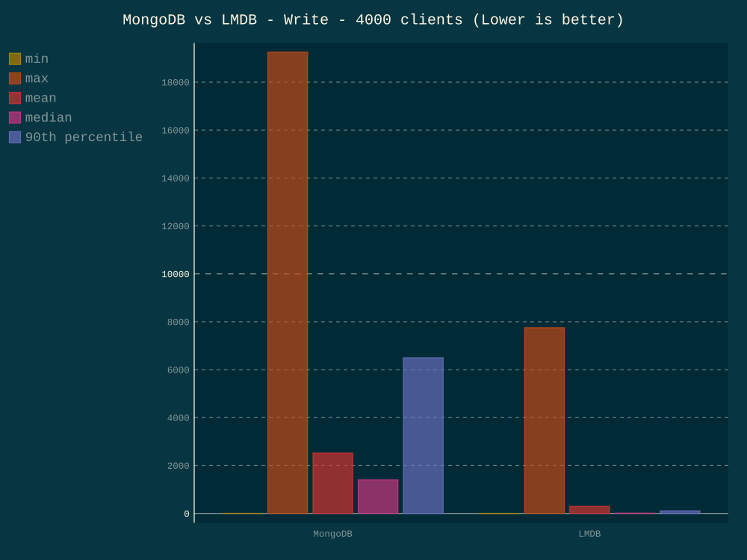Toggle the min series legend label
Image resolution: width=747 pixels, height=560 pixels.
37,59
